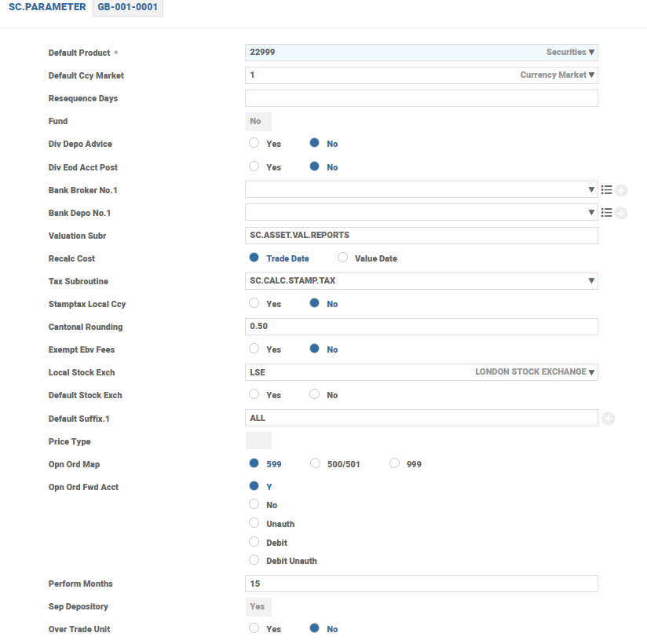Set Recalc Cost to Value Date

pyautogui.click(x=342, y=258)
